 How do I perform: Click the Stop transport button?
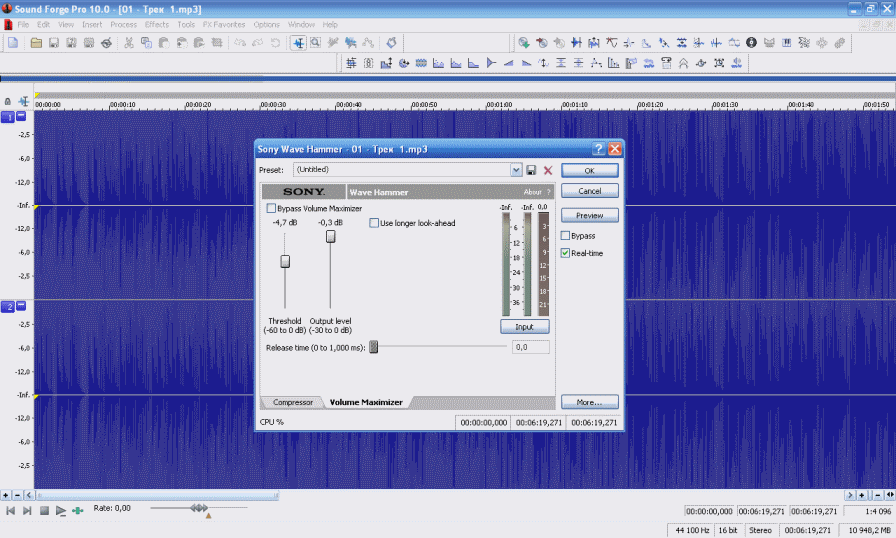[44, 511]
